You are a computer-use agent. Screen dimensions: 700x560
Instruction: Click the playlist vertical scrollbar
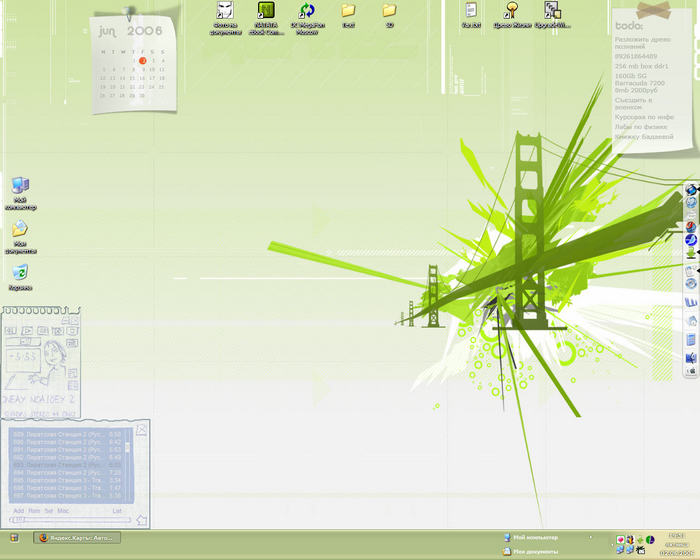[128, 465]
